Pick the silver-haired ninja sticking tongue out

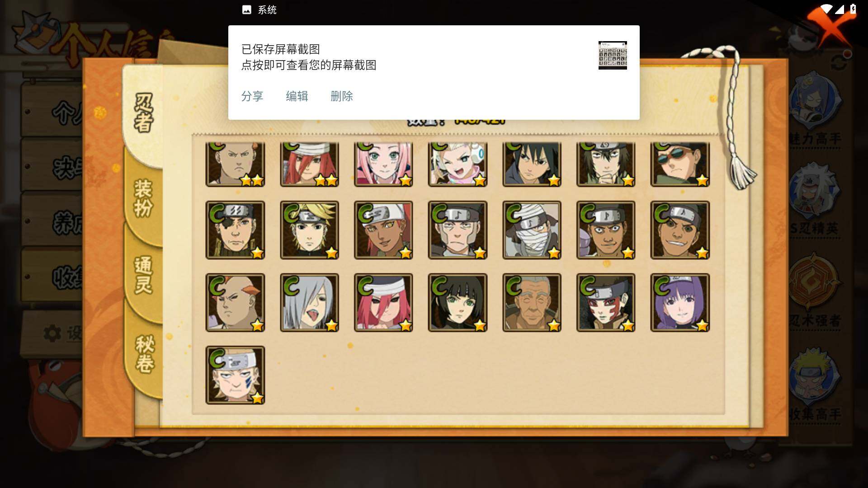point(309,303)
